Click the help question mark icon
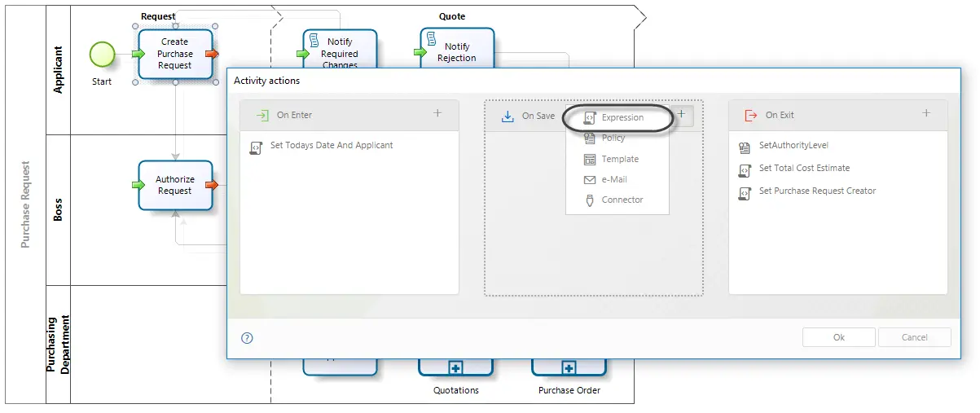980x413 pixels. 248,338
